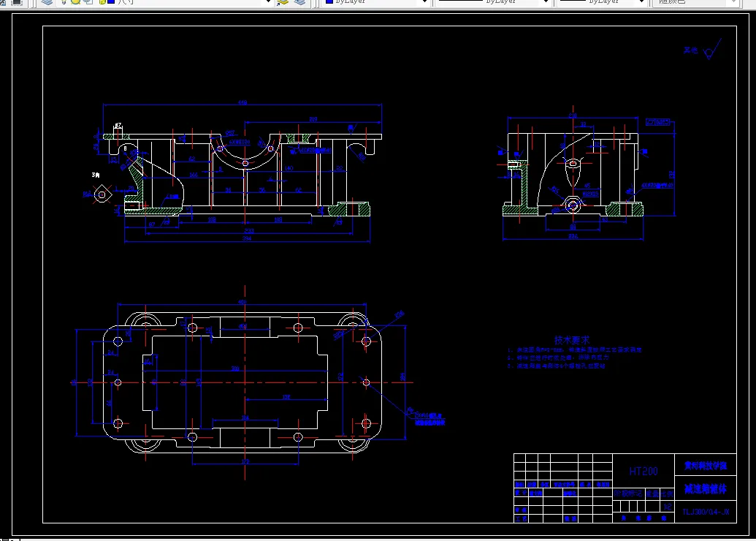Screen dimensions: 756x541
Task: Select the B-direction detail view hexagon
Action: (x=102, y=194)
